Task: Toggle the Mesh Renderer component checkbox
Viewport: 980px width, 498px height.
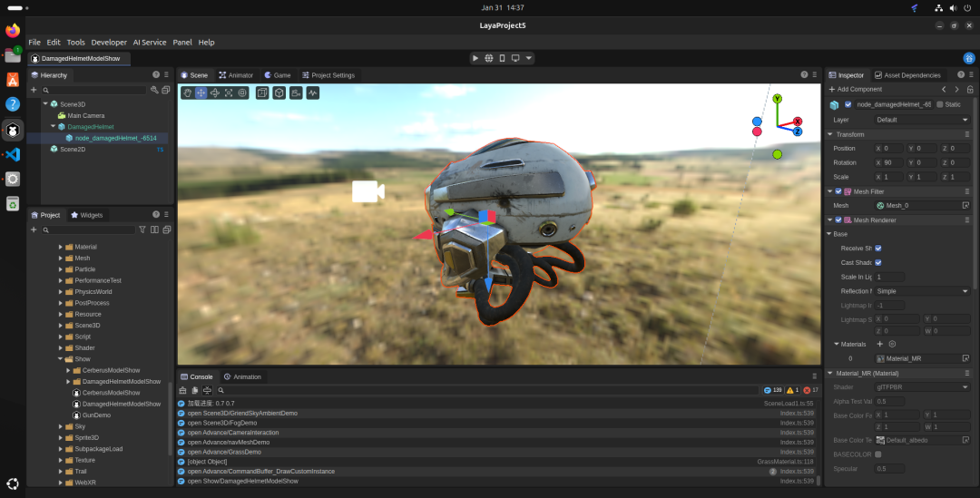Action: pos(838,220)
